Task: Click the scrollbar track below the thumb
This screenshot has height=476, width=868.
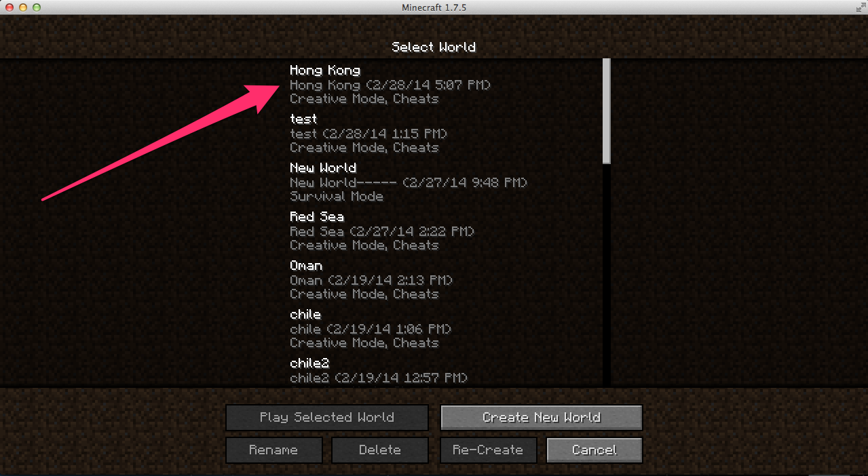Action: (607, 274)
